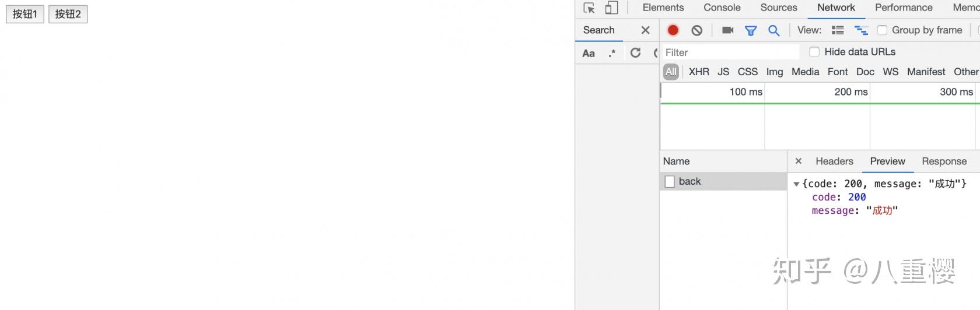Enable Group by frame checkbox
980x310 pixels.
click(x=882, y=30)
